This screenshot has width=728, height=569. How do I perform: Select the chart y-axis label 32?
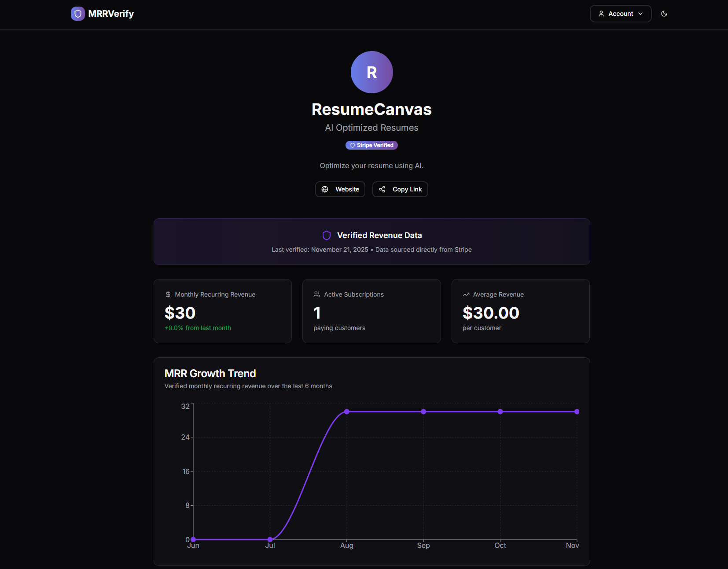tap(185, 406)
